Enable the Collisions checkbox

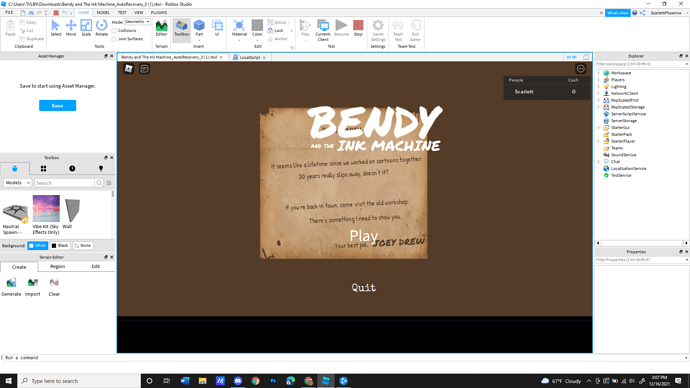click(114, 31)
